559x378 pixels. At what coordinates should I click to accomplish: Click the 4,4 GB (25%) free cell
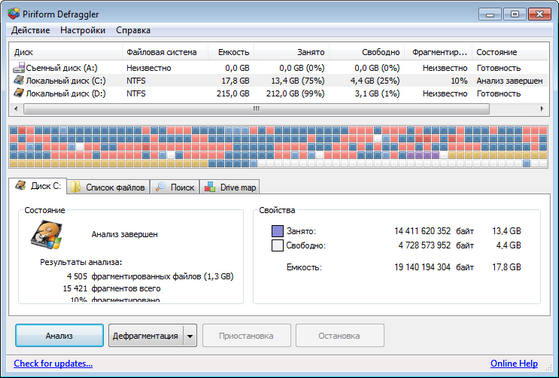[375, 81]
